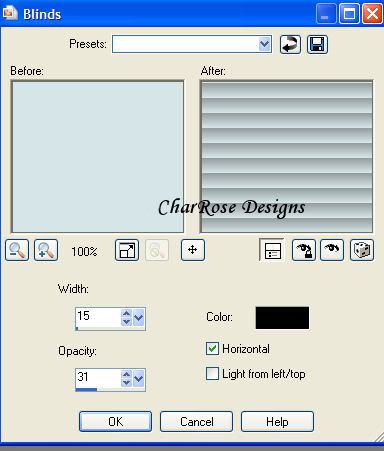384x451 pixels.
Task: Increase the Width value with the up arrow
Action: 126,313
